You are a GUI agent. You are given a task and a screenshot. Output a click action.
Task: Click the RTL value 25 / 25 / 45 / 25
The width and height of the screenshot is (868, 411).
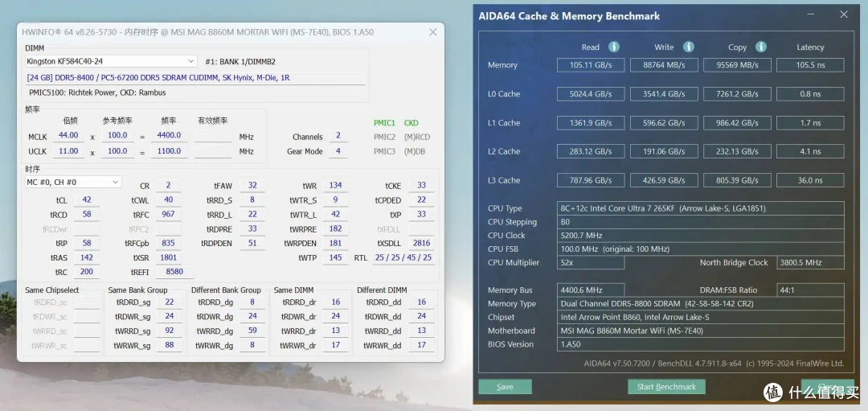point(403,257)
